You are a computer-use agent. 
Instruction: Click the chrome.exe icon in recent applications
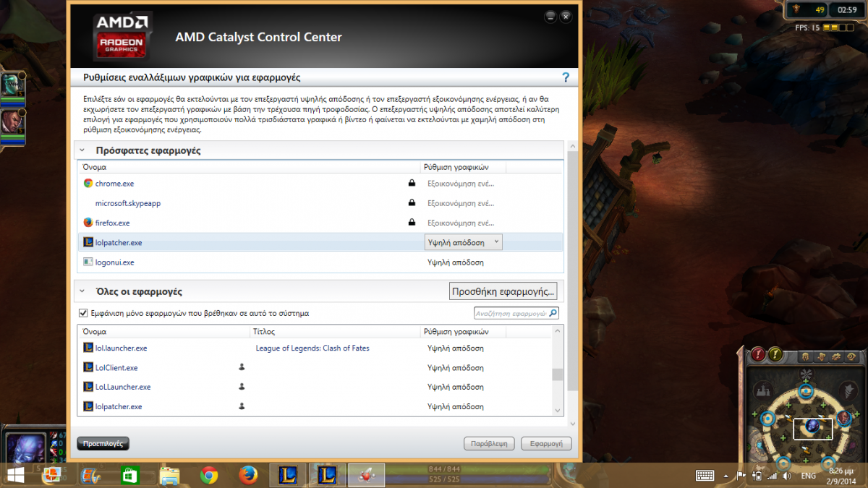click(88, 184)
